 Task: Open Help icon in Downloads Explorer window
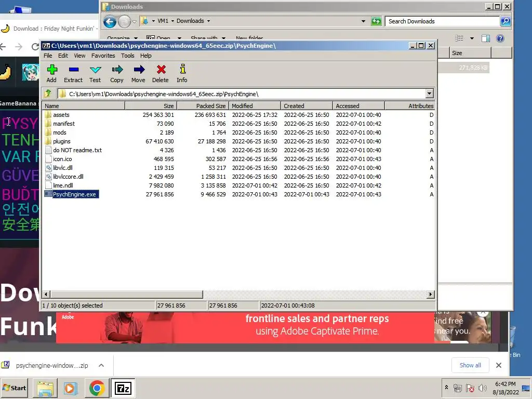tap(500, 38)
